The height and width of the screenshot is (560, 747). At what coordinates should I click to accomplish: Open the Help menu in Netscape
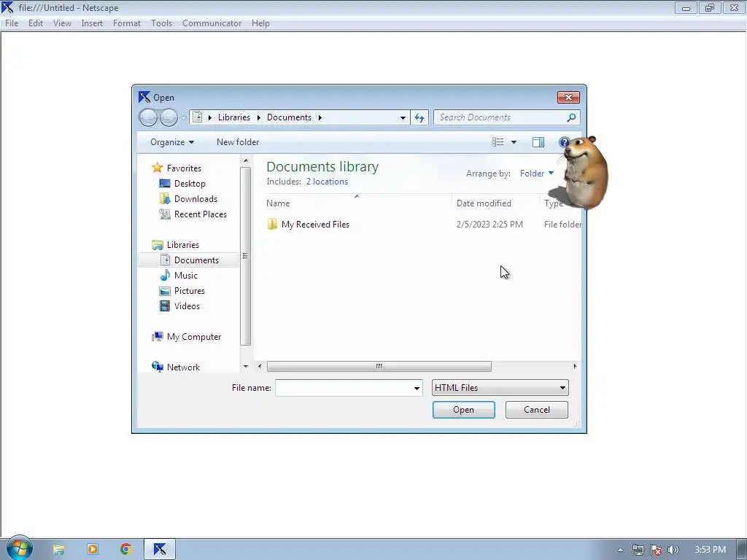260,23
